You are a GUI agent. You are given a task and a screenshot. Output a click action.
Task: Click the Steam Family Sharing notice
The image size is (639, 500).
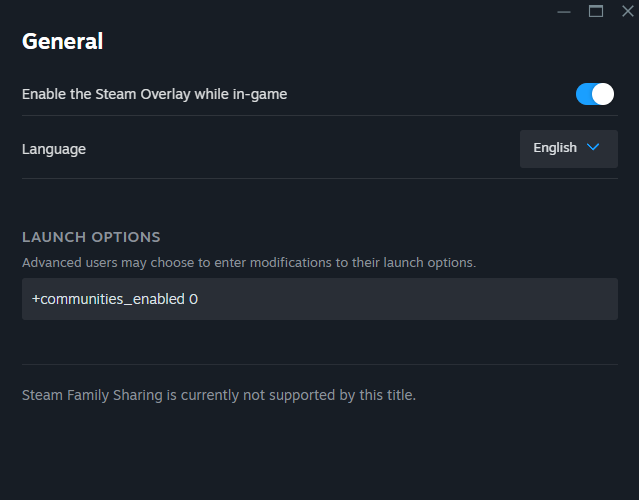point(219,395)
